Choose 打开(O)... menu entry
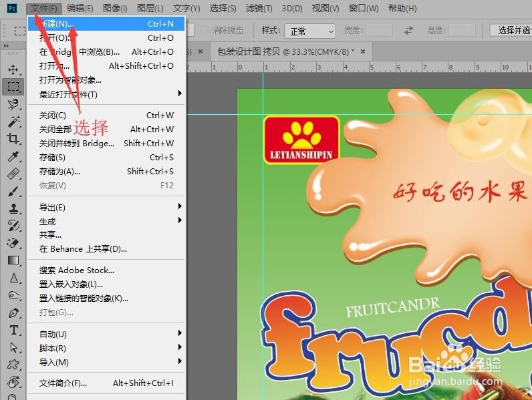532x400 pixels. pyautogui.click(x=106, y=37)
